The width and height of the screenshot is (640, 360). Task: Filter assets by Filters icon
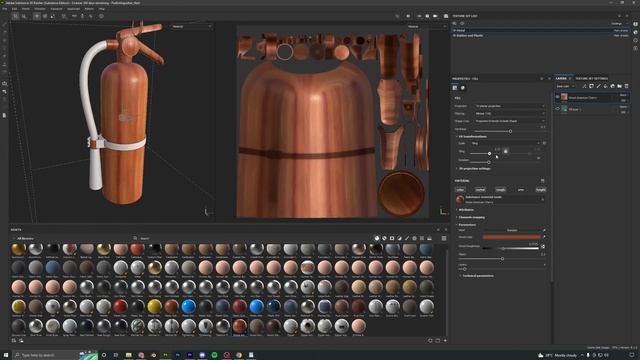pos(399,238)
